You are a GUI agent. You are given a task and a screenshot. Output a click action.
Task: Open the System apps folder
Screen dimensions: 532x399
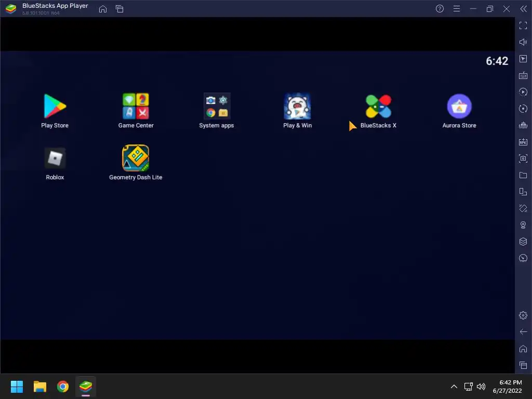pyautogui.click(x=217, y=106)
